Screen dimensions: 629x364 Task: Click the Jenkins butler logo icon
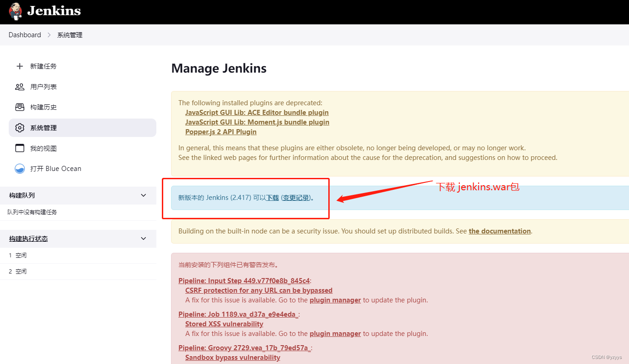tap(15, 11)
